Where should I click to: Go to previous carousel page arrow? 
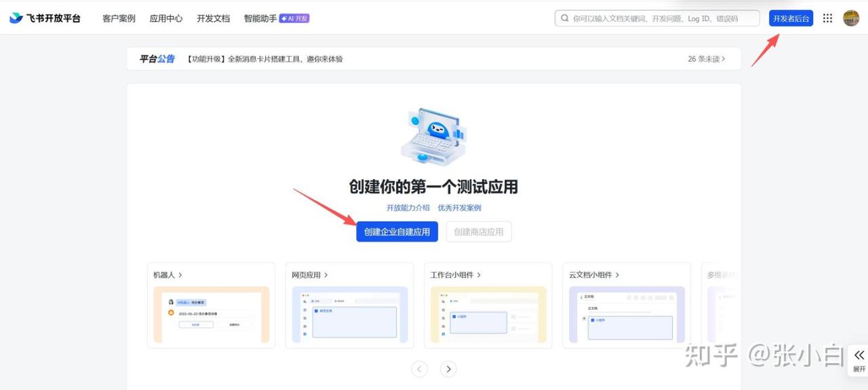tap(420, 369)
